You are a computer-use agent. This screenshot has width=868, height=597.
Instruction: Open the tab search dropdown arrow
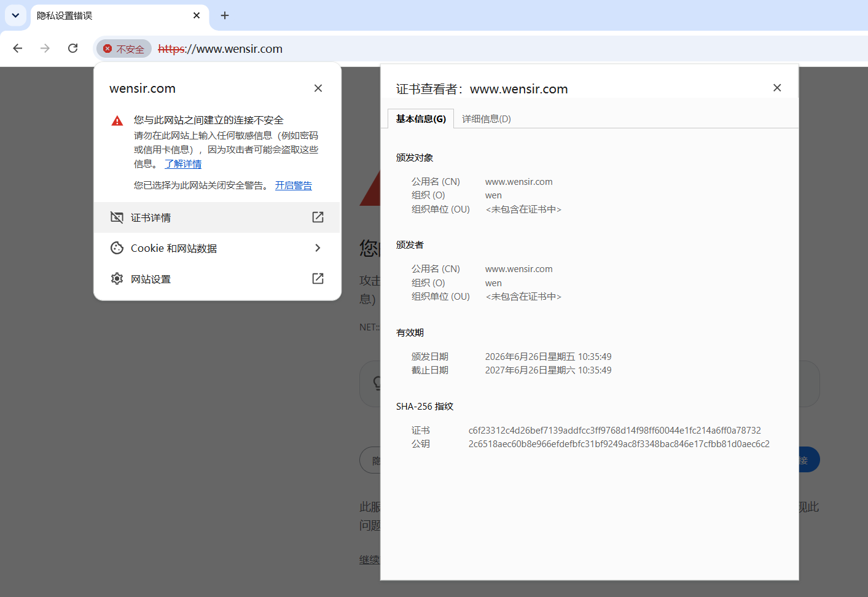click(15, 15)
